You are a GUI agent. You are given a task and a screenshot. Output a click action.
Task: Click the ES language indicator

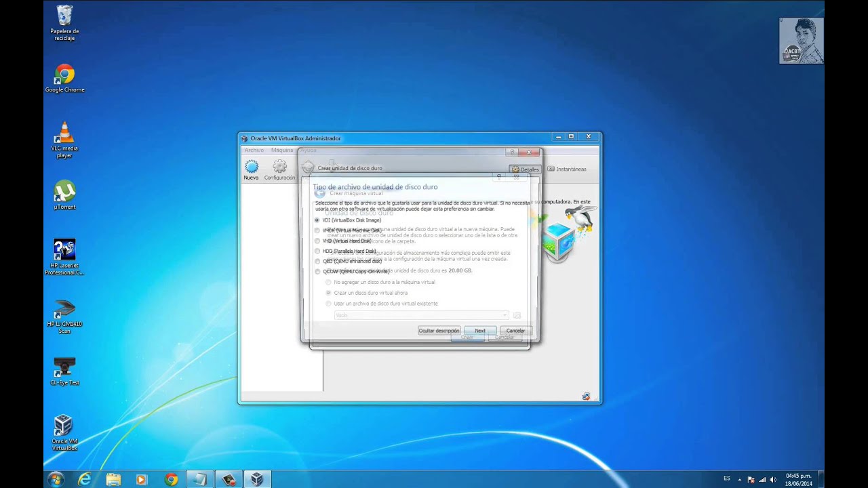point(727,479)
